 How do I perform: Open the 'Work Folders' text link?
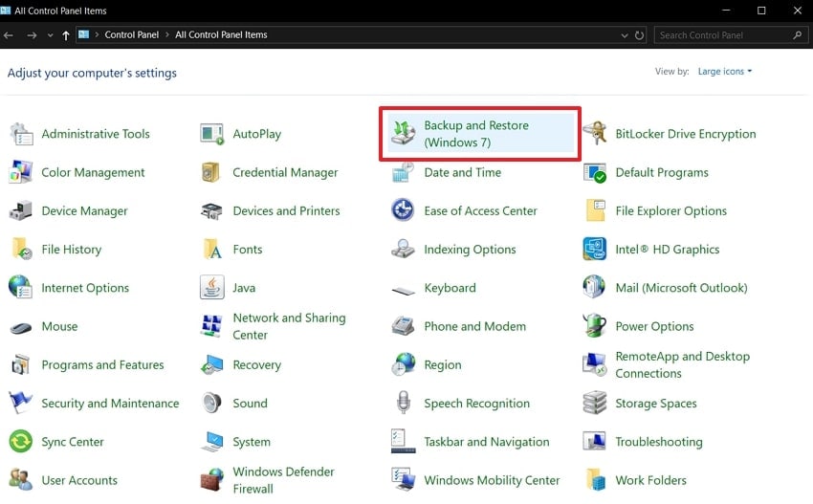(650, 480)
